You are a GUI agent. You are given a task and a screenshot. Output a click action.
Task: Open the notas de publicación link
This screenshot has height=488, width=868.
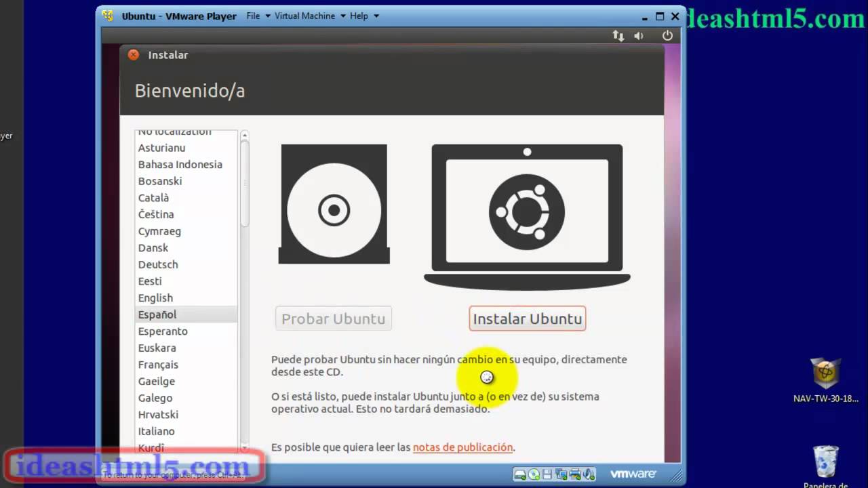[462, 447]
